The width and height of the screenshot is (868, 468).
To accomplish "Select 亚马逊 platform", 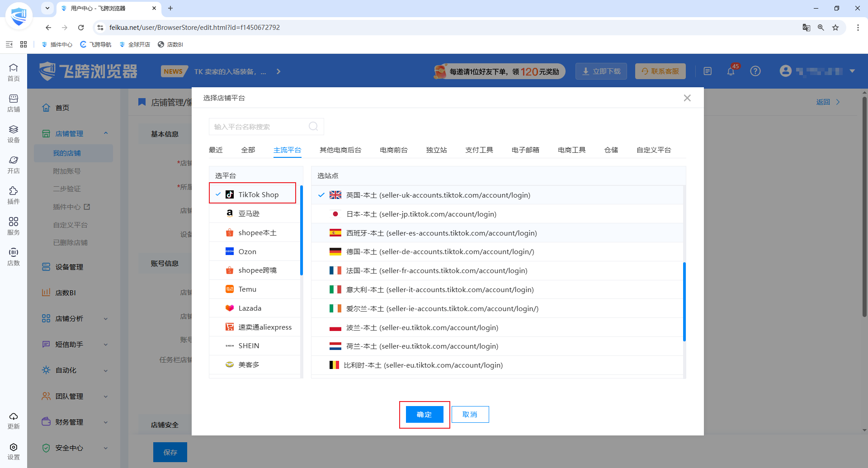I will [255, 213].
